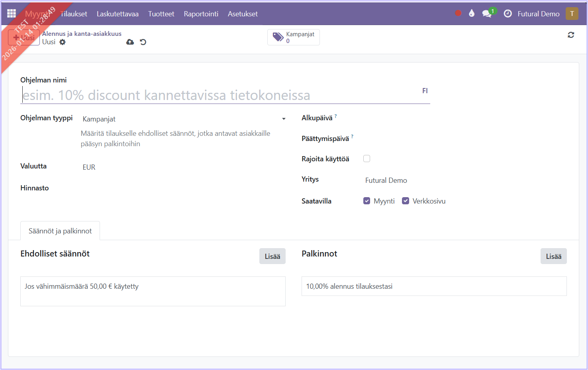Uncheck the Verkkosivu checkbox
Viewport: 588px width, 370px height.
point(406,201)
